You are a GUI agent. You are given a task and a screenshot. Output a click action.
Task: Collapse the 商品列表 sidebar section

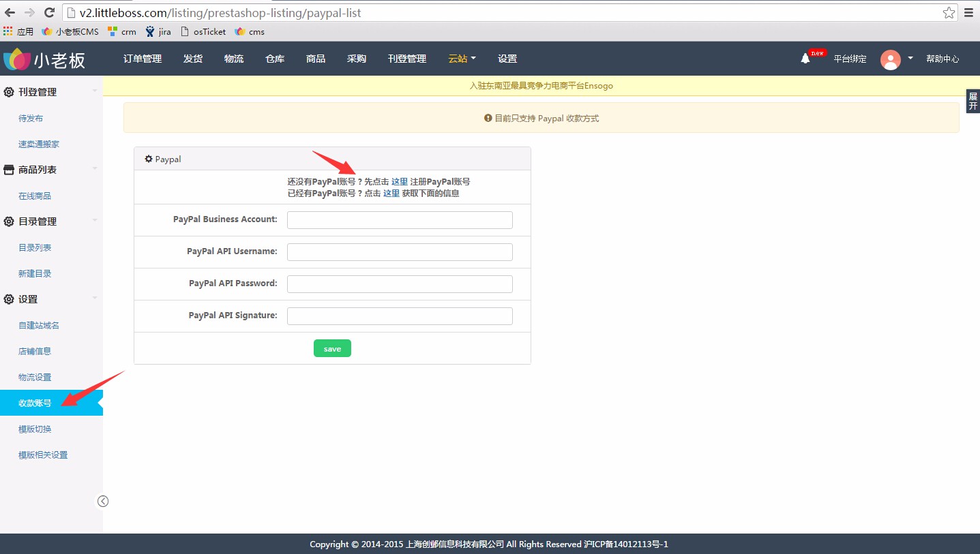(x=95, y=169)
